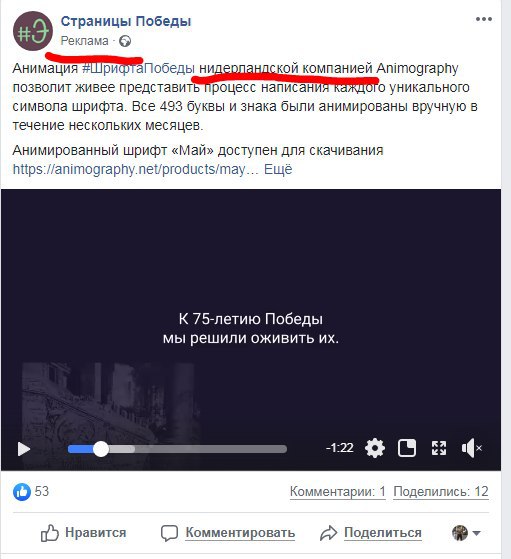Click the Страницы Победы profile avatar
The height and width of the screenshot is (559, 511).
[33, 31]
